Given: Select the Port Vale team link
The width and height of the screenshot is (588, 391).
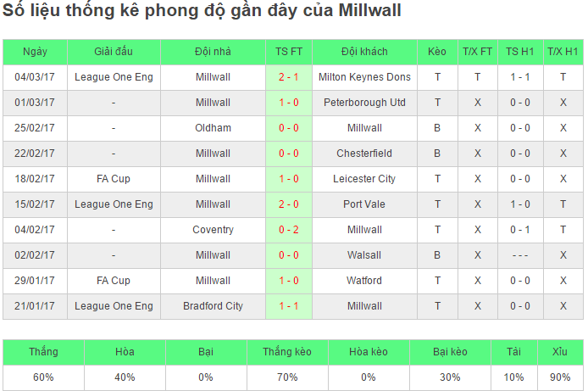Looking at the screenshot, I should point(364,204).
